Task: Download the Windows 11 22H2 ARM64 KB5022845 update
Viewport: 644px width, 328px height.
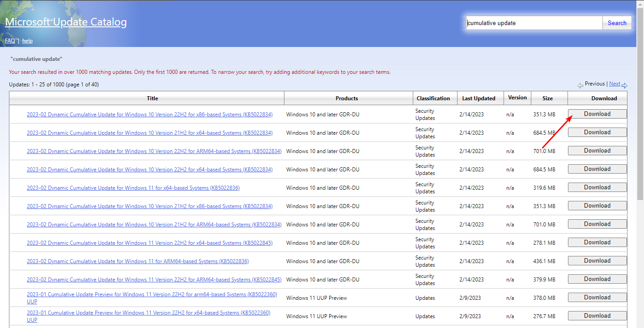Action: coord(597,279)
